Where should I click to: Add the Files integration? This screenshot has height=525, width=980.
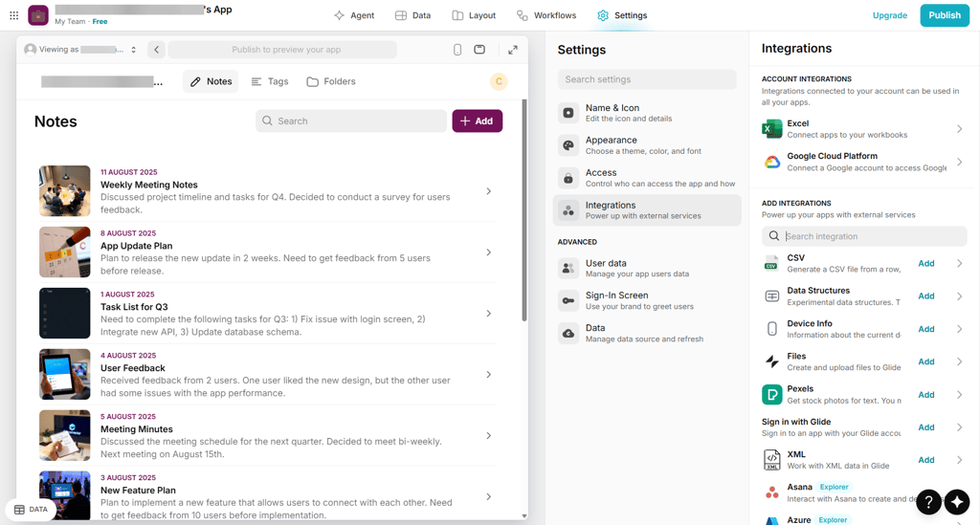pyautogui.click(x=926, y=361)
